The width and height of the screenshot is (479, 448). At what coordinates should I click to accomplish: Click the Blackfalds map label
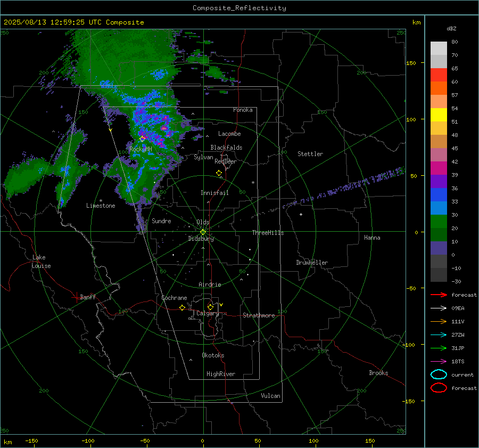226,148
